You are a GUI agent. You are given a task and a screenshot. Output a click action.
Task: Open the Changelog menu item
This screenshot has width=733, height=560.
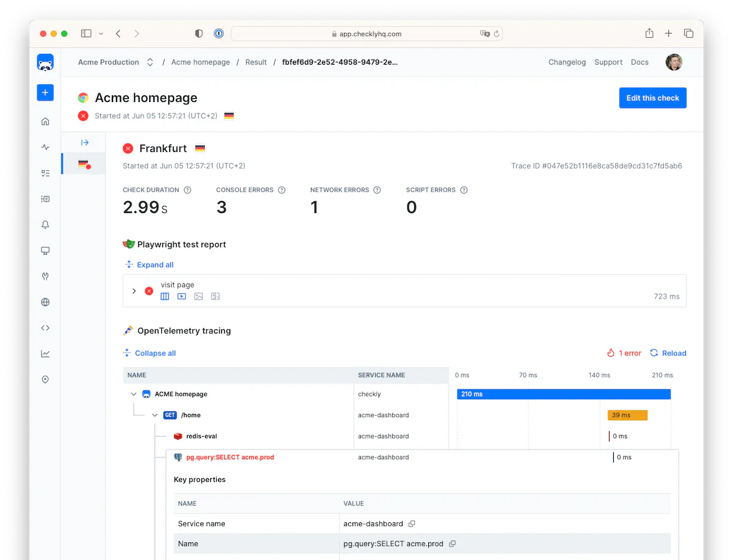(567, 62)
